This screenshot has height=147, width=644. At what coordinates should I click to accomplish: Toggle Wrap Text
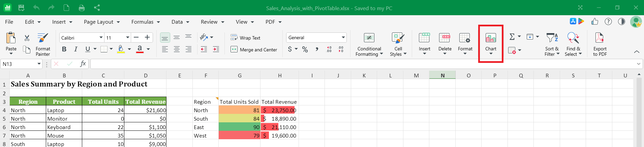[x=245, y=38]
